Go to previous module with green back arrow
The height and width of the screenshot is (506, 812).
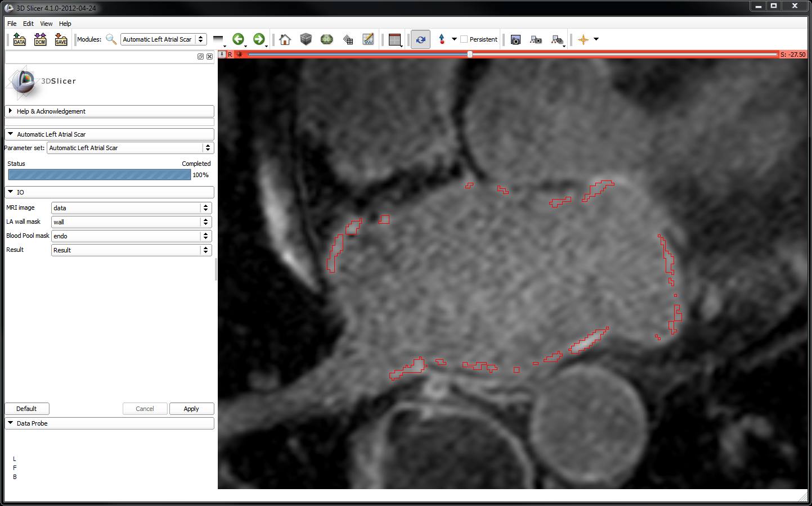pyautogui.click(x=238, y=39)
